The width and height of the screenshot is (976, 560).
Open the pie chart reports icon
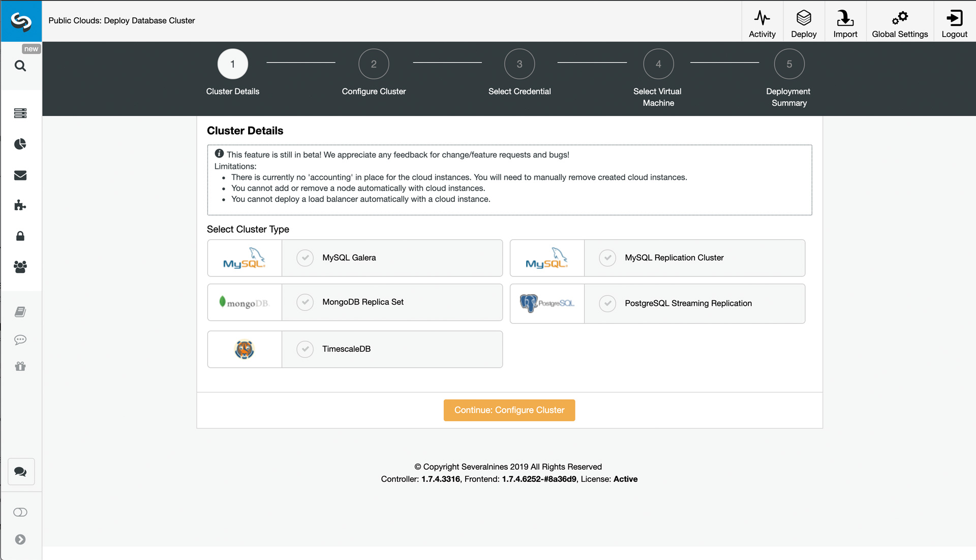point(20,144)
